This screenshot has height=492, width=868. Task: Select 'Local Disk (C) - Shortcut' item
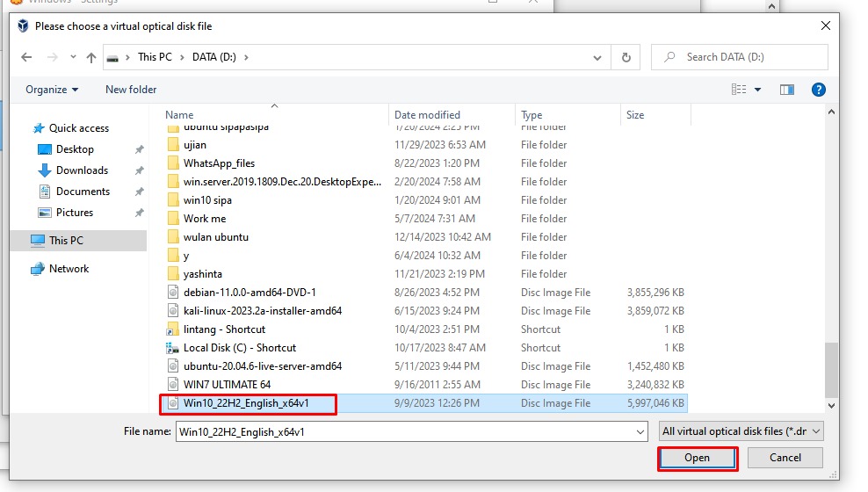click(x=240, y=348)
